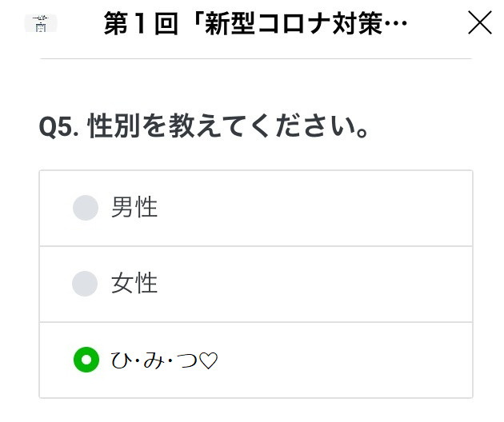Click the 女性 option label text

tap(134, 284)
